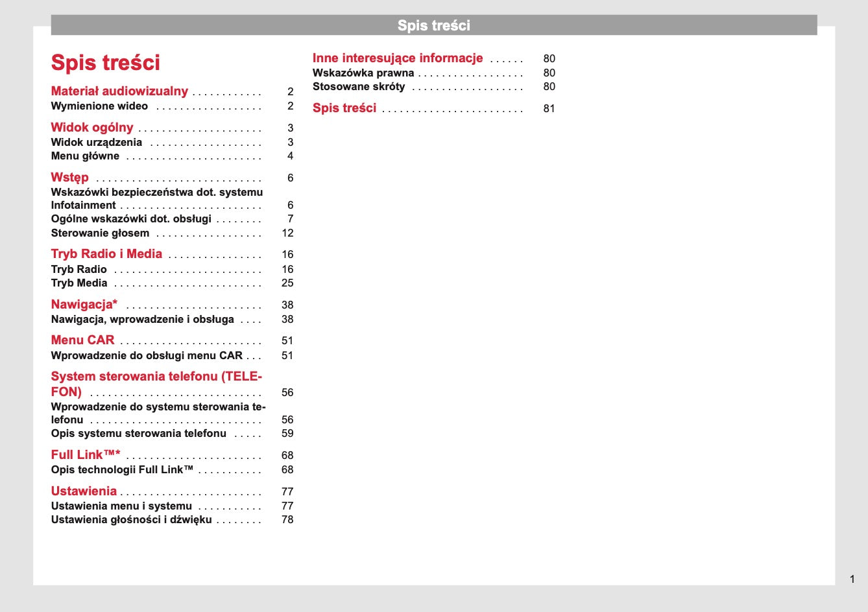This screenshot has height=612, width=868.
Task: Select the Menu główne entry
Action: tap(85, 156)
